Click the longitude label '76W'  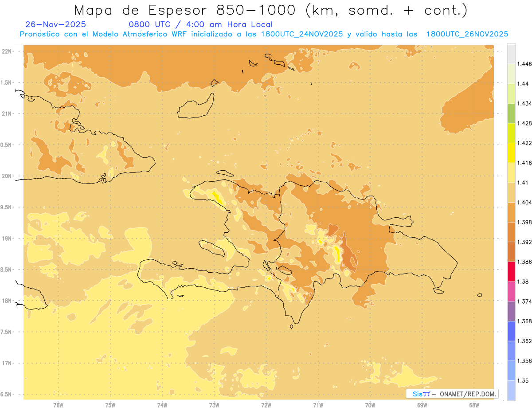(58, 405)
